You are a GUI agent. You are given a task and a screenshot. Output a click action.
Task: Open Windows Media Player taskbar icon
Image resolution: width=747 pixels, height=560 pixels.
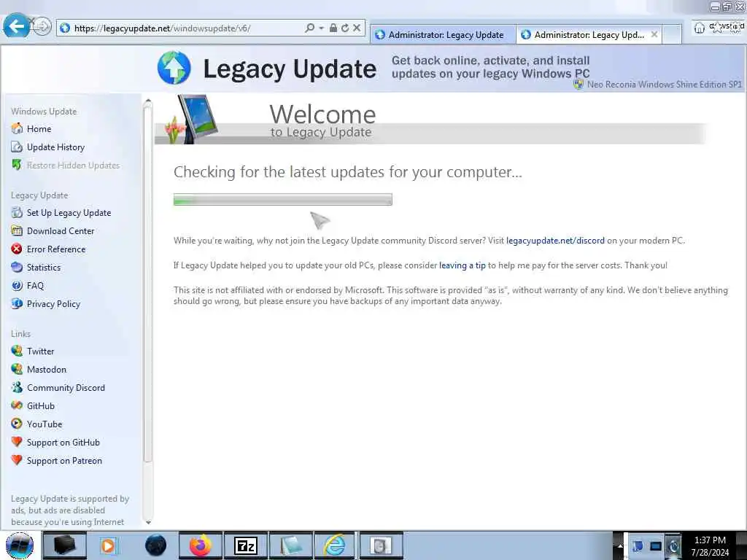click(x=109, y=545)
